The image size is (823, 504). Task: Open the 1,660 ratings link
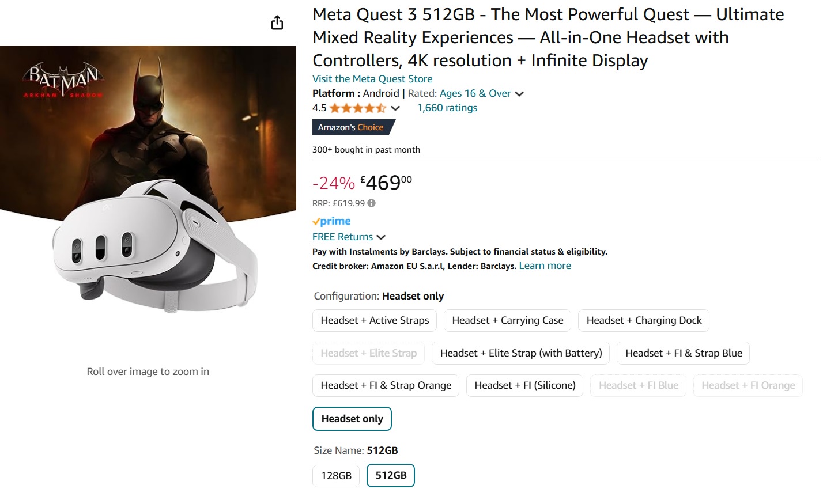[x=447, y=108]
